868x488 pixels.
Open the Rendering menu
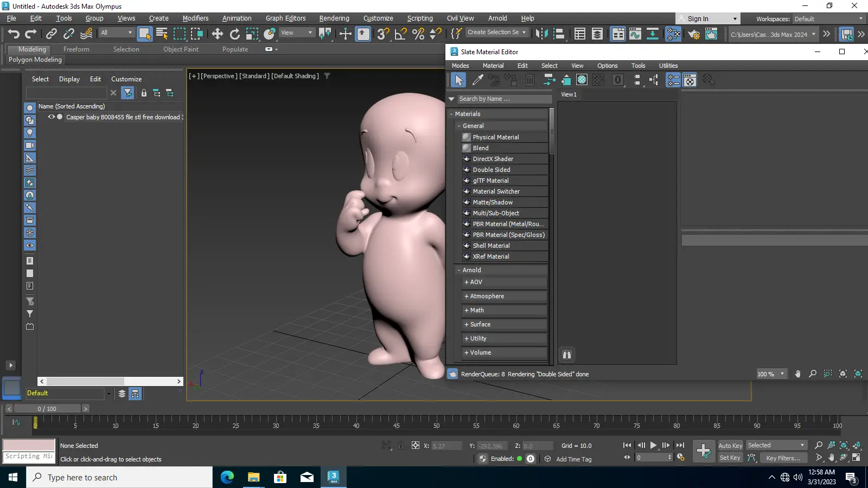pos(334,18)
